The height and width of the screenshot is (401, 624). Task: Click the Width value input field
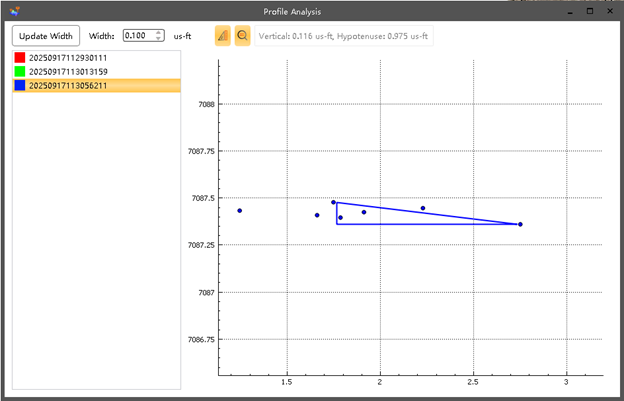click(x=138, y=36)
